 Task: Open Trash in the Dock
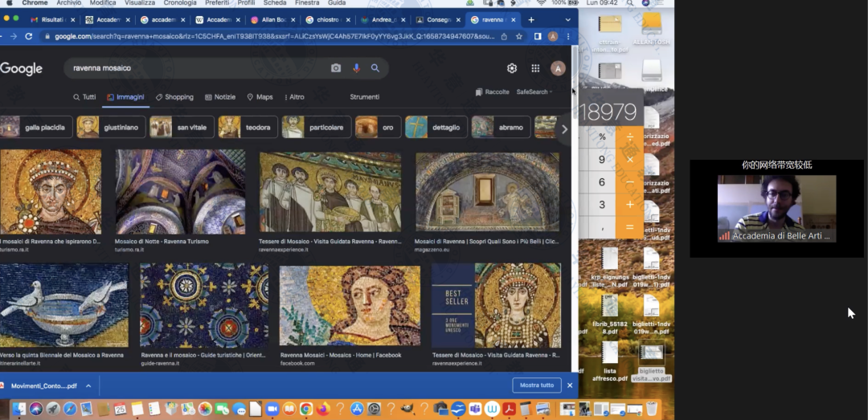pos(652,409)
